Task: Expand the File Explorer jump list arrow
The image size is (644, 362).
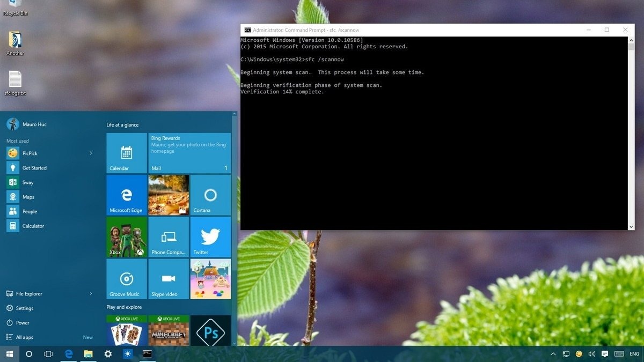Action: coord(91,294)
